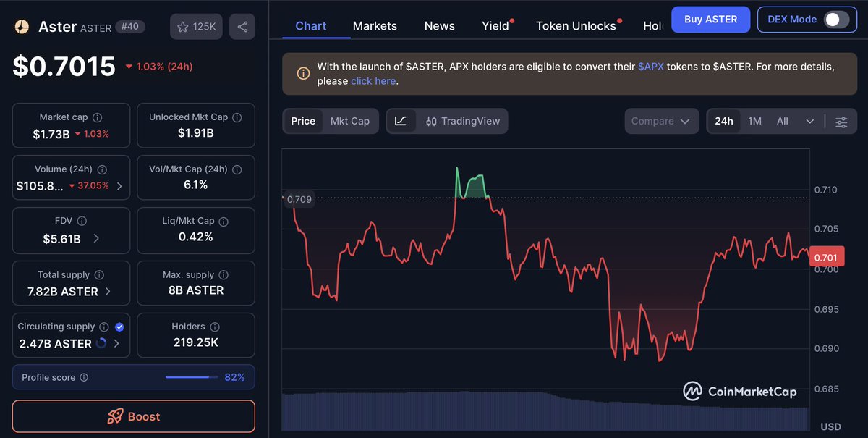Follow the 'click here' link
Image resolution: width=868 pixels, height=438 pixels.
373,81
